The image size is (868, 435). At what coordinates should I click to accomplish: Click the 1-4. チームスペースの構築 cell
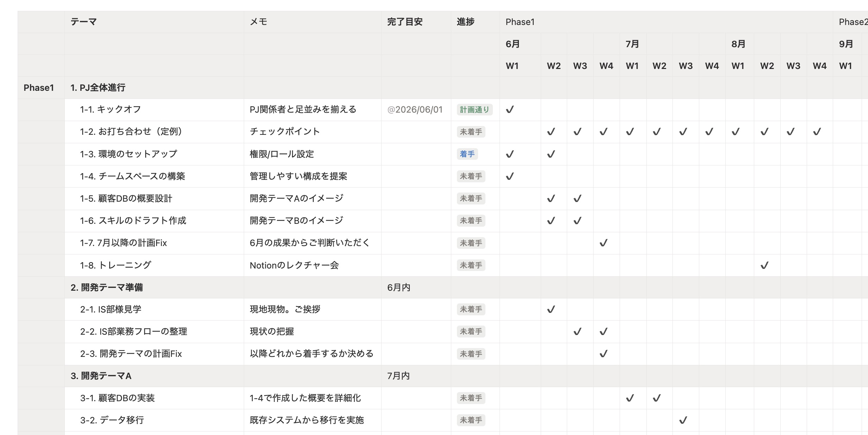click(x=154, y=176)
